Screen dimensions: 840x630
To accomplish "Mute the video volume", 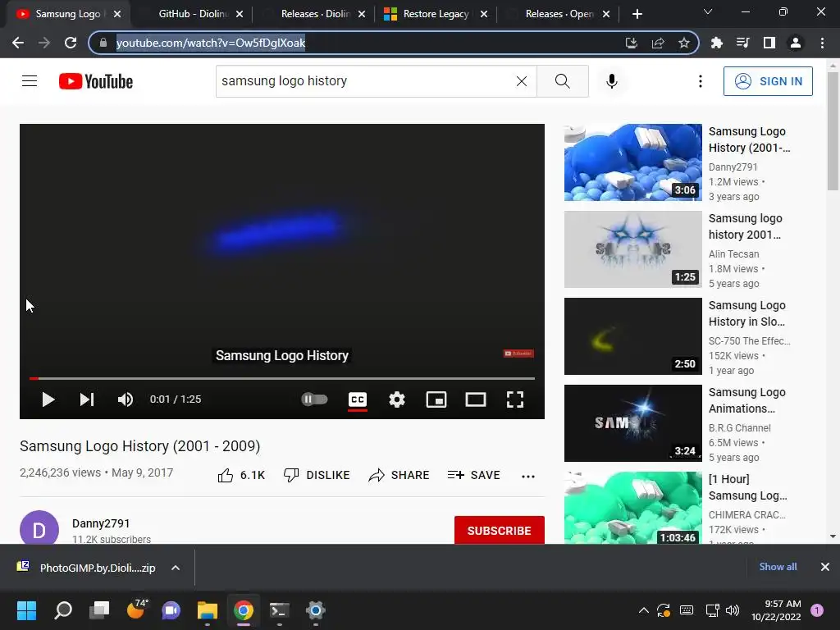I will pyautogui.click(x=126, y=399).
